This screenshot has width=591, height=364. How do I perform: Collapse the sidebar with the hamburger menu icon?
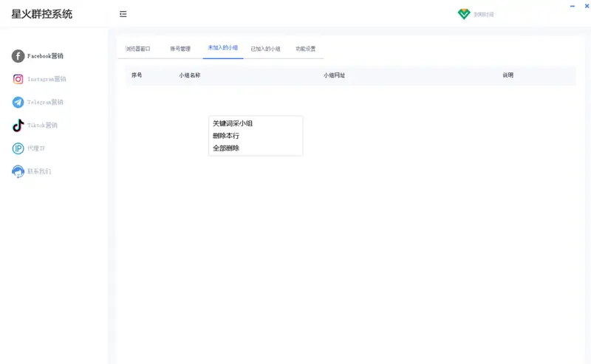(x=123, y=14)
